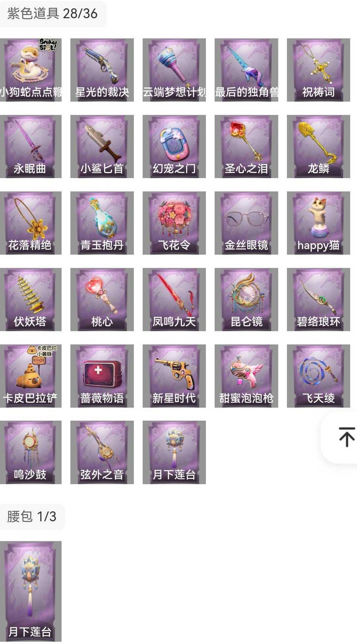The image size is (357, 644).
Task: Choose the 幻宠之门 item card
Action: click(174, 146)
